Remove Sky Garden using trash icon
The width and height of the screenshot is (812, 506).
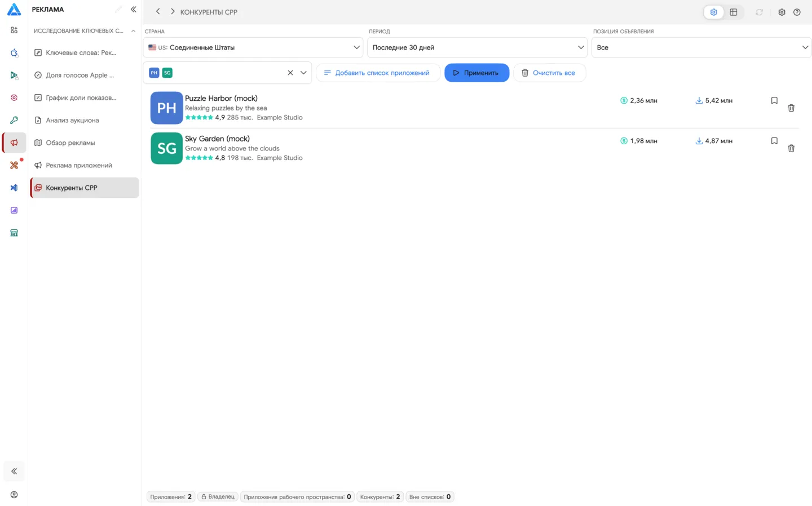pos(791,148)
